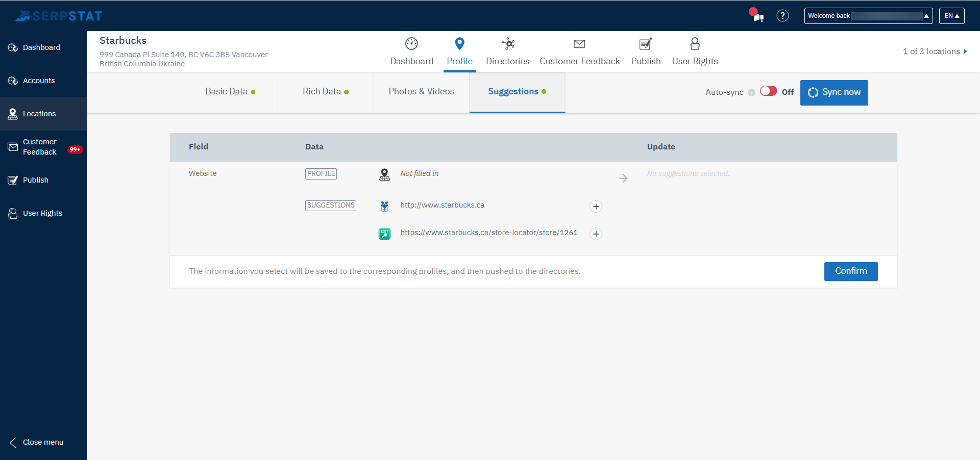Click the Dashboard speedometer icon in top nav
Screen dimensions: 980x460
411,44
